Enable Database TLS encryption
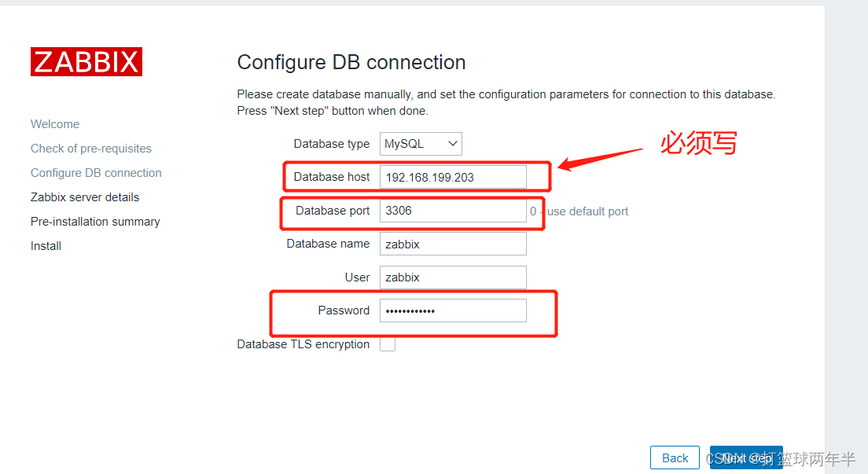 (387, 343)
